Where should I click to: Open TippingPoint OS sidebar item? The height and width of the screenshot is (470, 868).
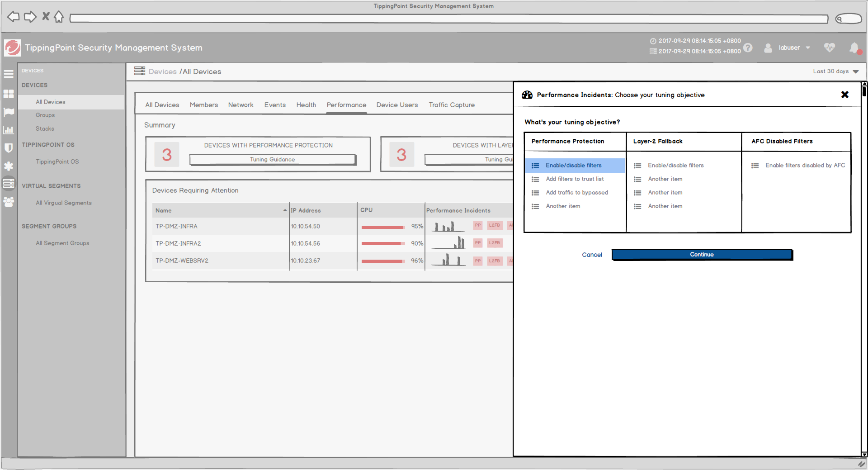(57, 161)
